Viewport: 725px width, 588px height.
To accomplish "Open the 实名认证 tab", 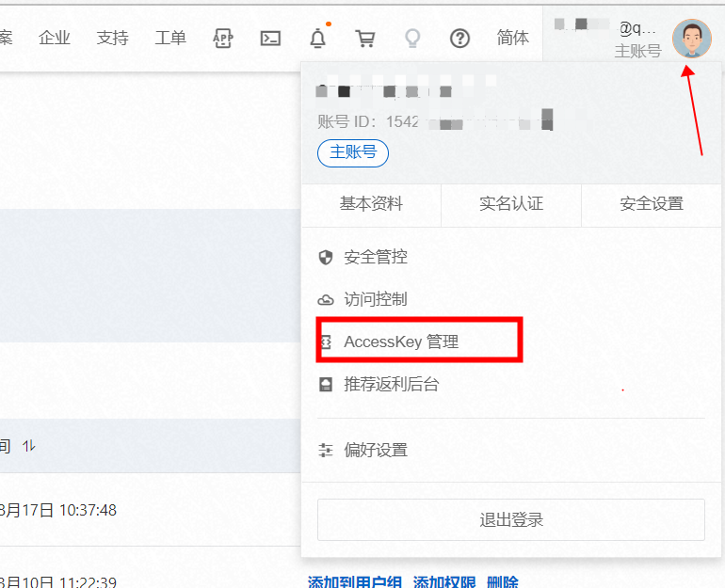I will pos(511,204).
